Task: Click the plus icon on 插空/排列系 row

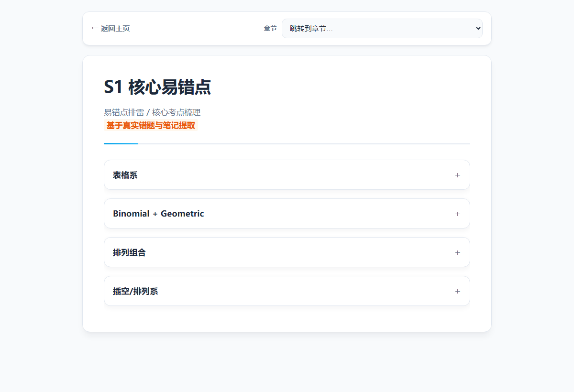Action: (x=458, y=291)
